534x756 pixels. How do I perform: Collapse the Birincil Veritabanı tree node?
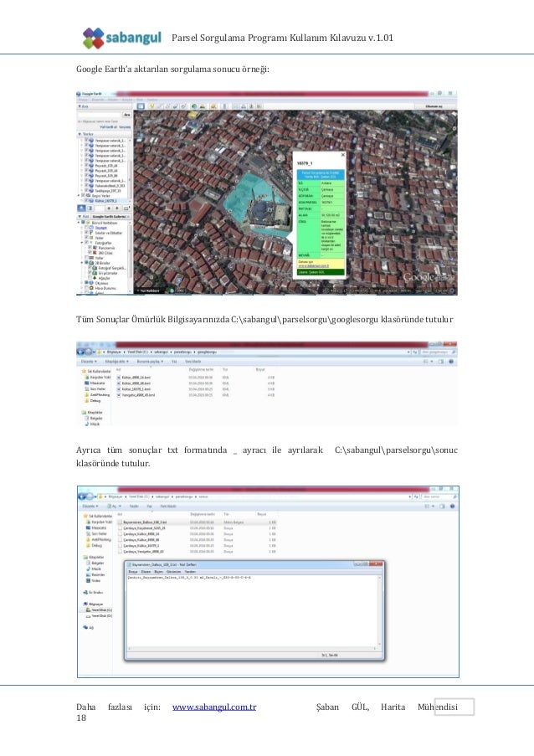pos(79,222)
